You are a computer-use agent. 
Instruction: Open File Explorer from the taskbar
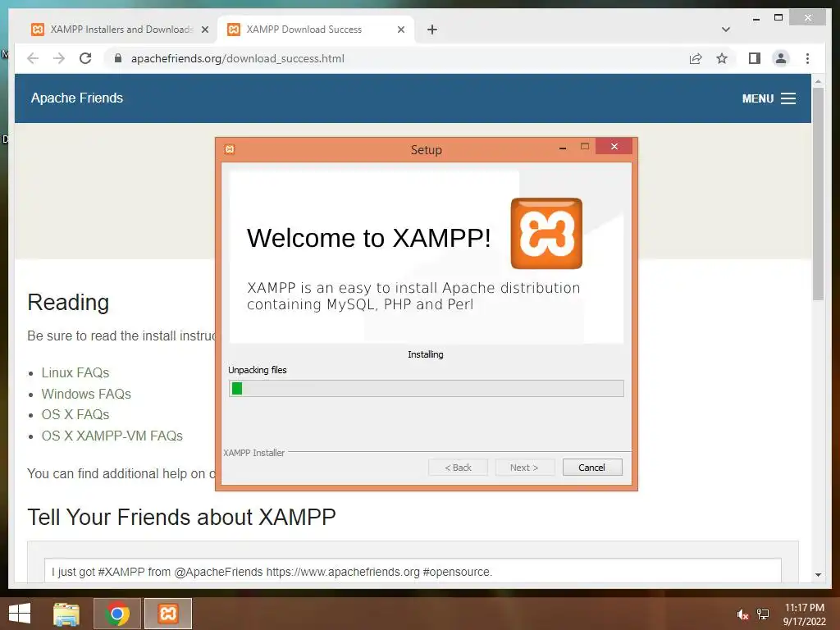[66, 614]
